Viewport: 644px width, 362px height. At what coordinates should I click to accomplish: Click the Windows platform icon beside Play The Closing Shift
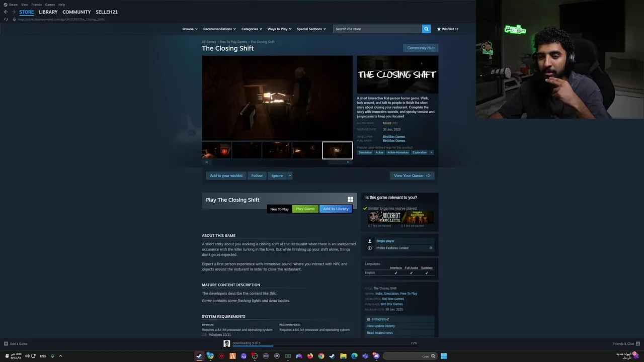pos(350,200)
